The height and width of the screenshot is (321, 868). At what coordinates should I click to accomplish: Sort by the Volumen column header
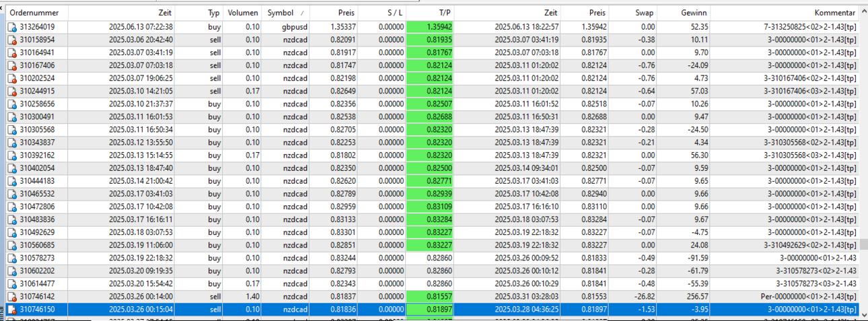tap(243, 13)
